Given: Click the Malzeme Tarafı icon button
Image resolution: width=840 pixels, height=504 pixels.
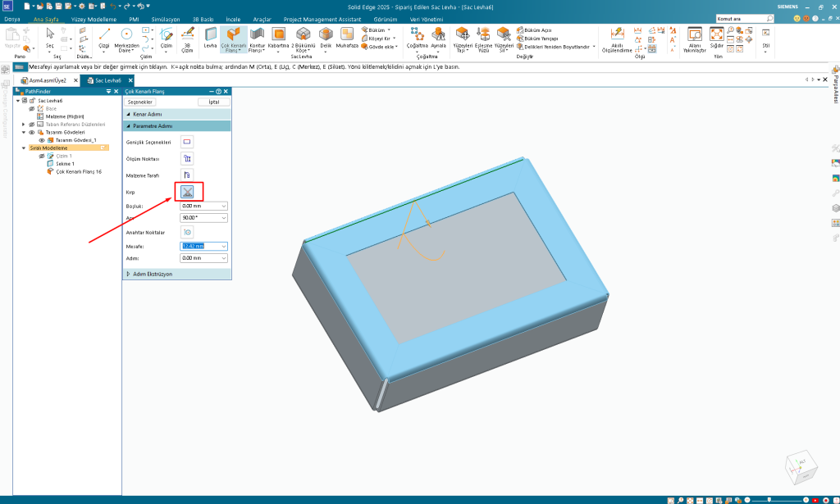Looking at the screenshot, I should pyautogui.click(x=187, y=175).
